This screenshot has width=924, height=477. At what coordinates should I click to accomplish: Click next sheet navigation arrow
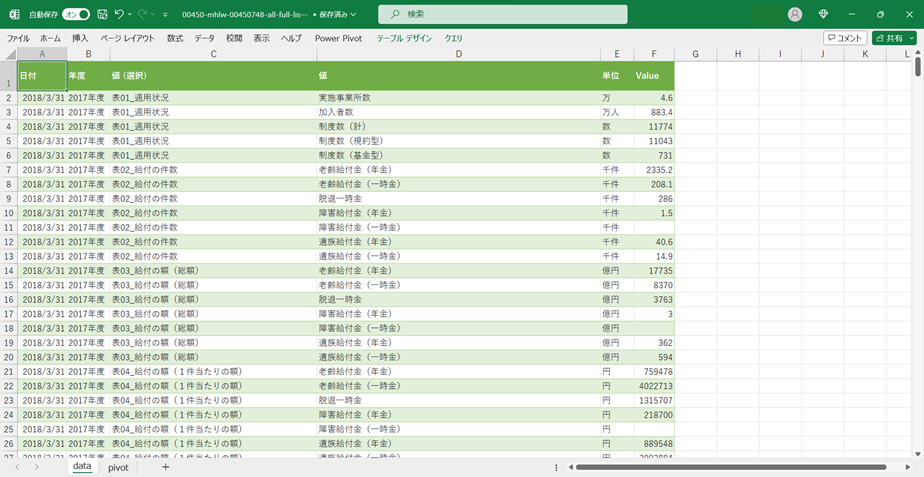[x=37, y=467]
